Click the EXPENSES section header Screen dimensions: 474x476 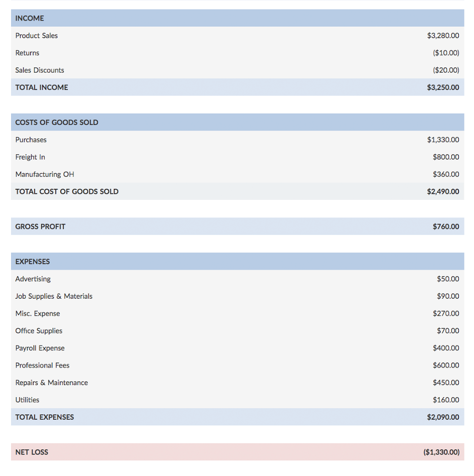33,262
